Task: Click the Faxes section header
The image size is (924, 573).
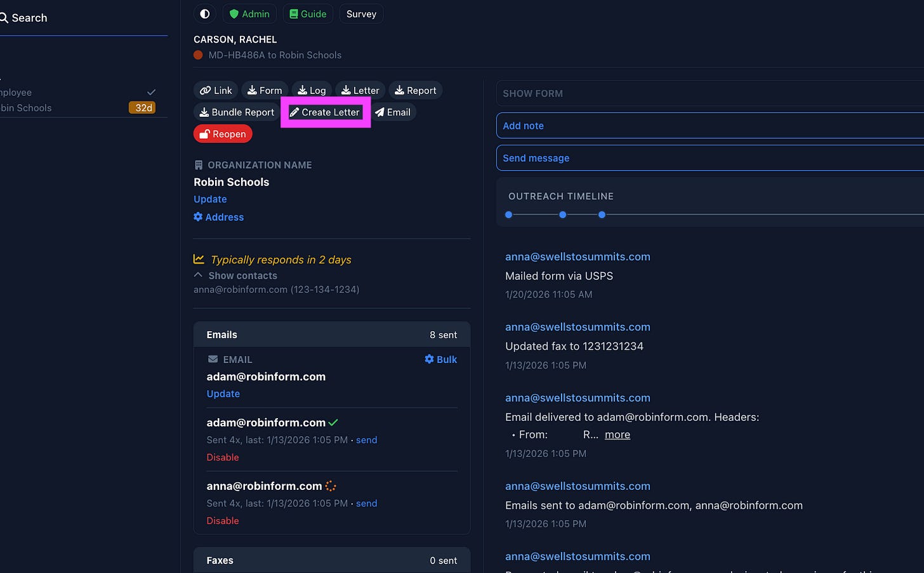Action: [x=332, y=560]
